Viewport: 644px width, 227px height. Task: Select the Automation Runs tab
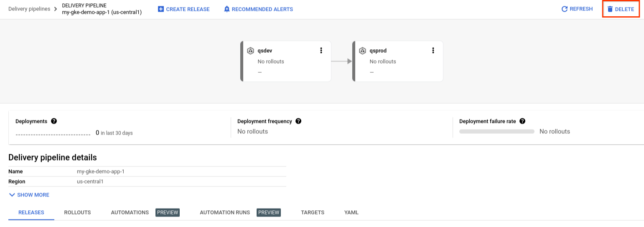(x=225, y=212)
